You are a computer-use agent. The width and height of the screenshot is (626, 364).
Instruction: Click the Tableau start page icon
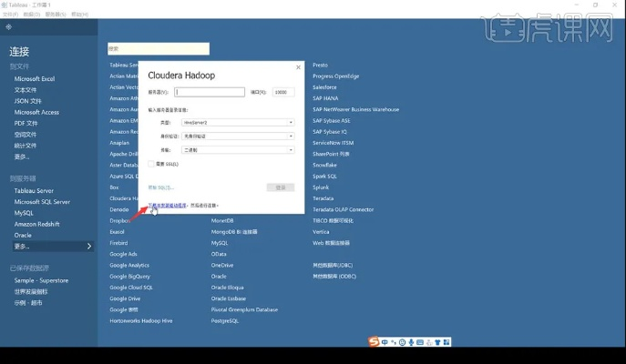[9, 27]
